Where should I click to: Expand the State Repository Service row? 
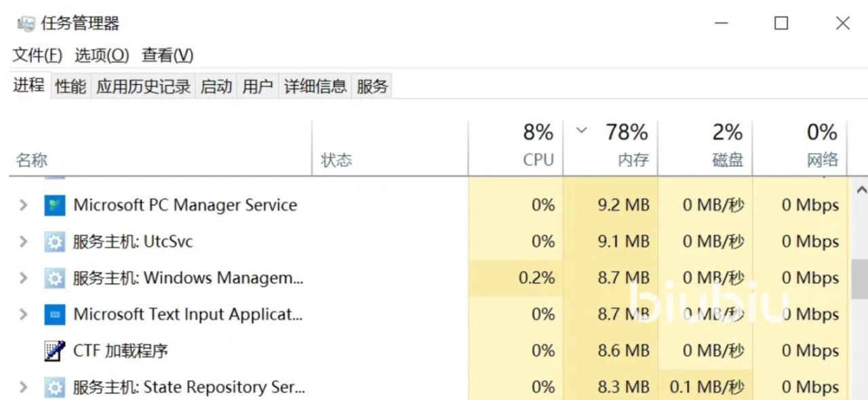pyautogui.click(x=24, y=387)
